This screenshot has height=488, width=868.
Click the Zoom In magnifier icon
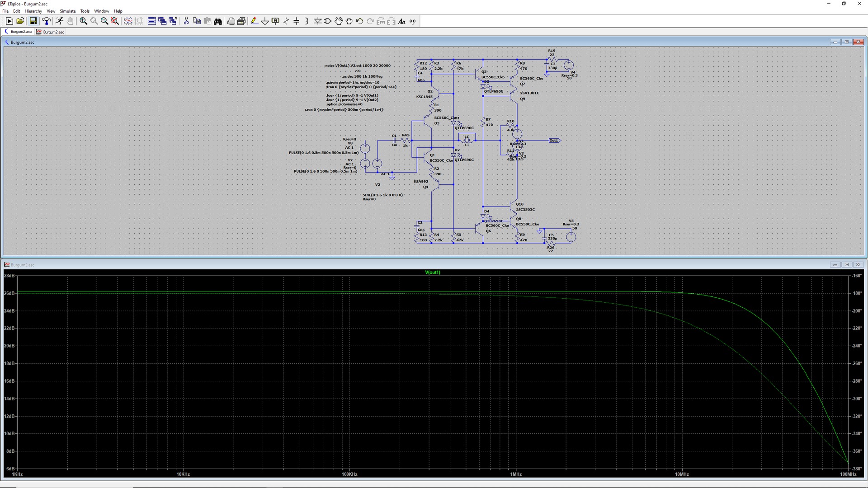83,21
